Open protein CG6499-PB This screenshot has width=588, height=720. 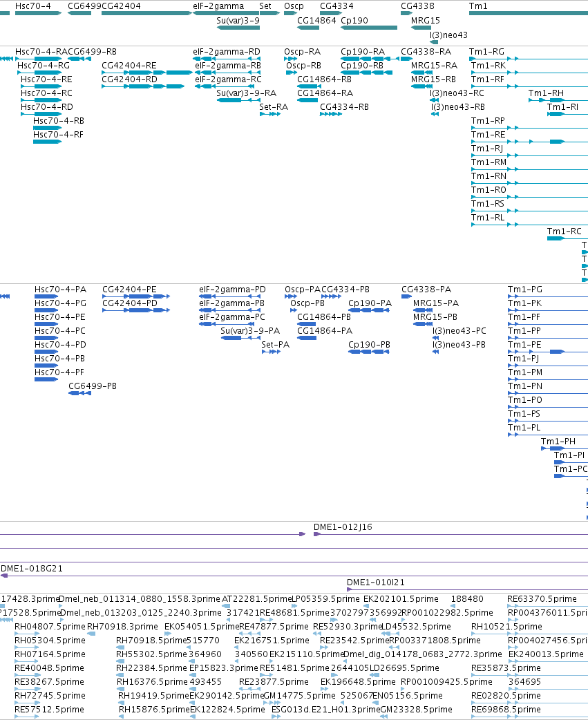[x=93, y=386]
